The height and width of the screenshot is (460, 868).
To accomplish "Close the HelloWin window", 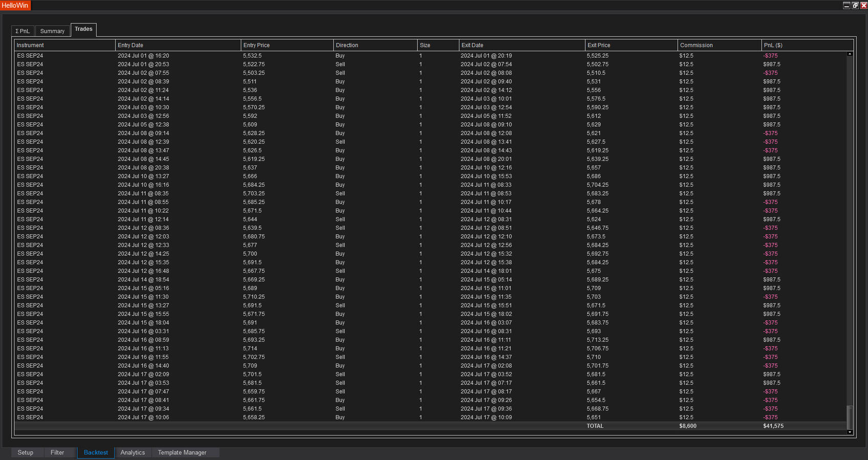I will (864, 6).
